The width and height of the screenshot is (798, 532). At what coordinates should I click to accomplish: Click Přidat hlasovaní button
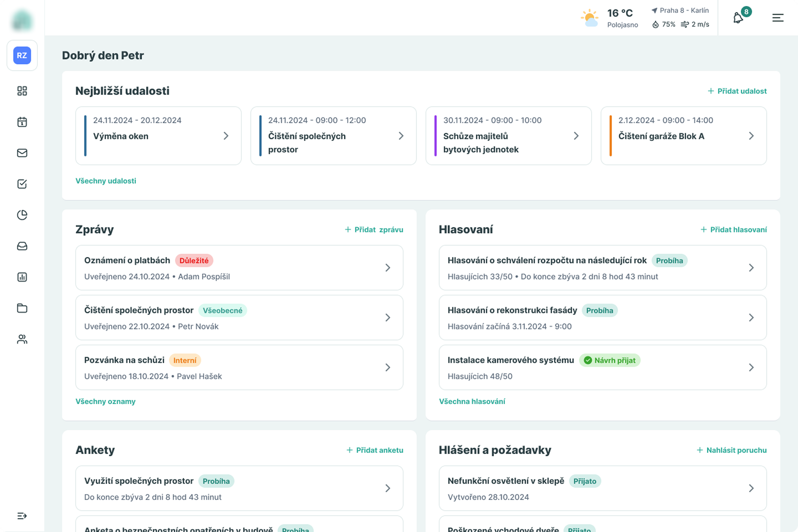734,230
